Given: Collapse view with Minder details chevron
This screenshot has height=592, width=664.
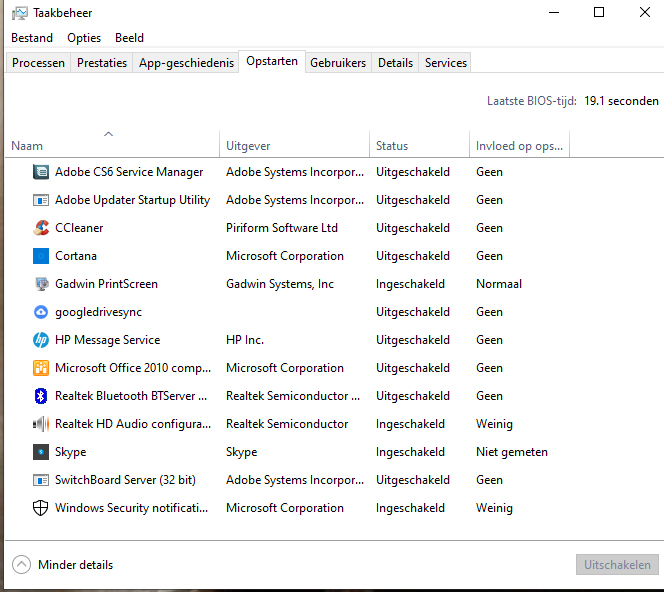Looking at the screenshot, I should [22, 565].
